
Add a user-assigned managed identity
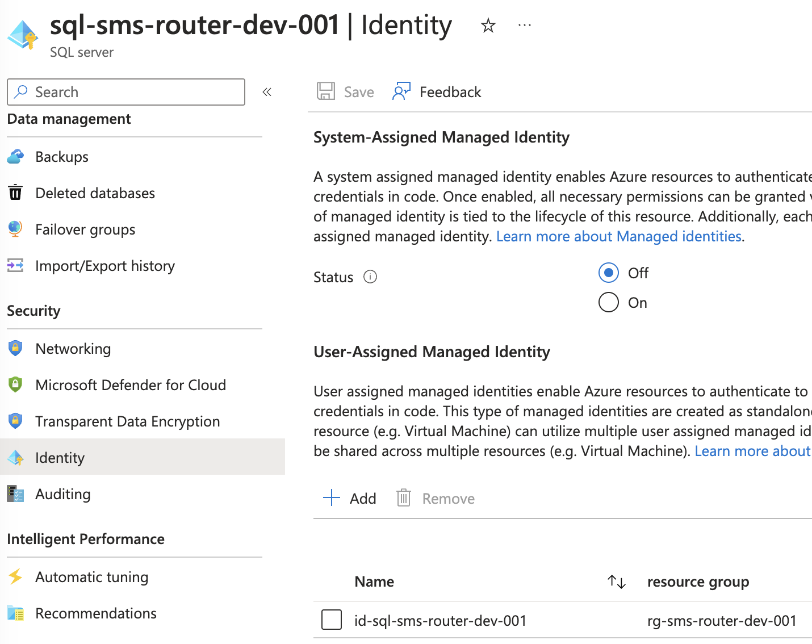tap(350, 499)
